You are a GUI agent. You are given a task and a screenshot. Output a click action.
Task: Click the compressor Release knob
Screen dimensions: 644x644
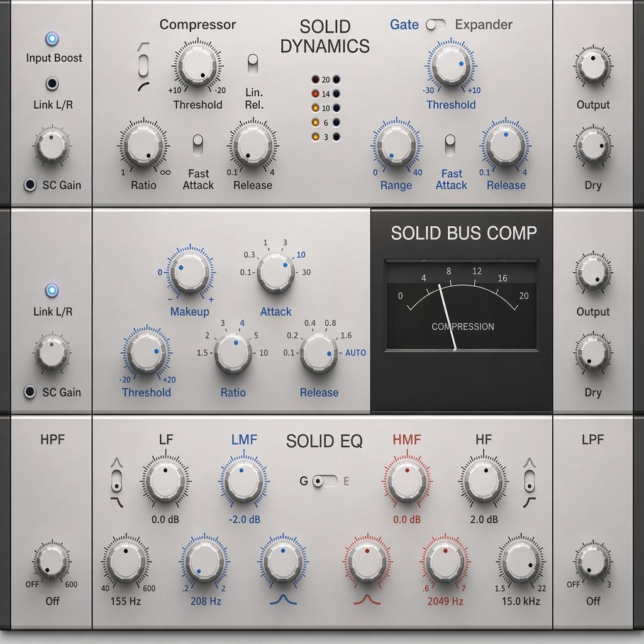click(x=253, y=145)
